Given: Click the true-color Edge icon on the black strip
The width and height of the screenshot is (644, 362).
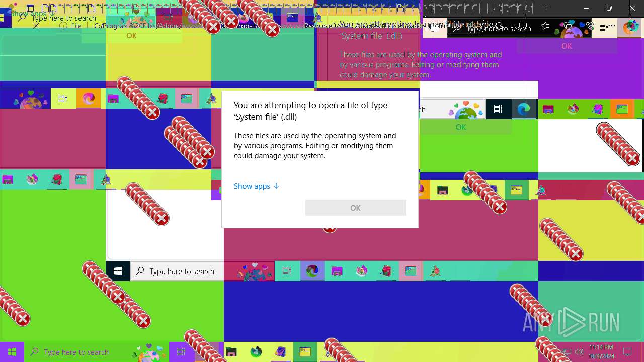Looking at the screenshot, I should [x=524, y=109].
